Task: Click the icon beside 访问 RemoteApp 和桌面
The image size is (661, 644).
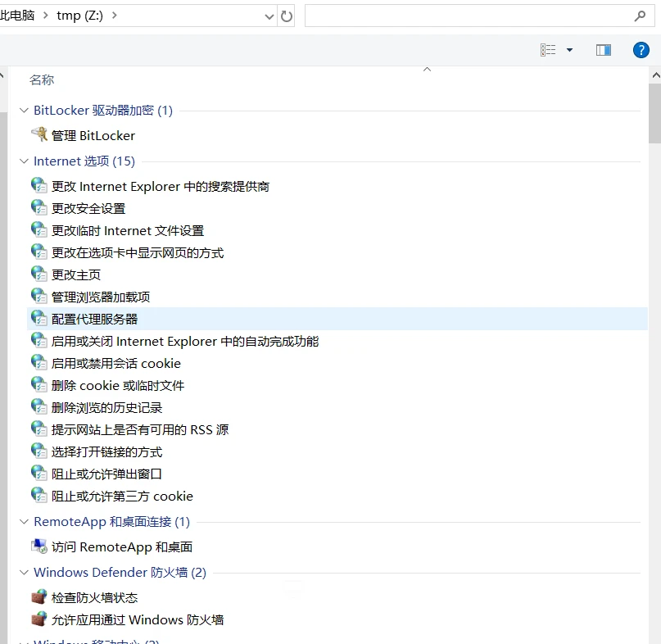Action: (x=39, y=546)
